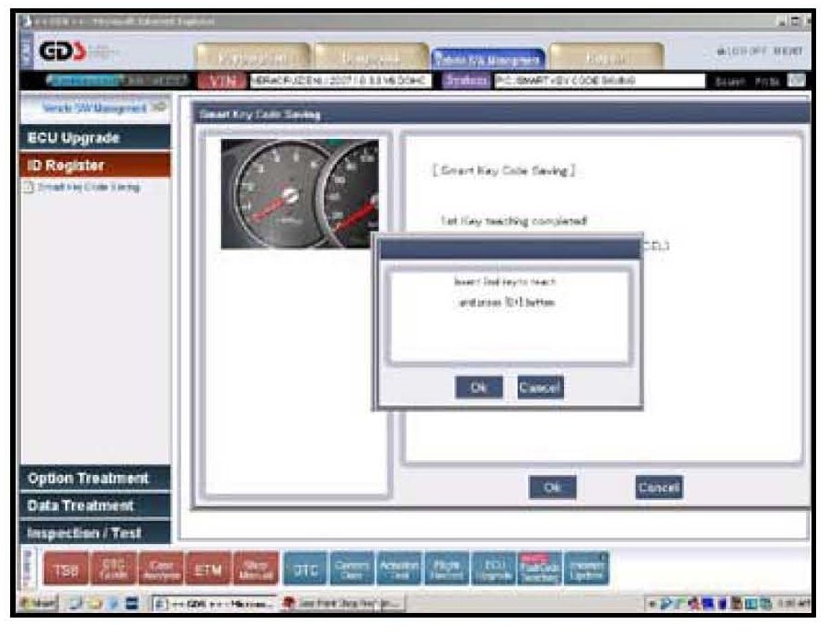Open the ETM wiring diagrams icon
This screenshot has height=636, width=840.
tap(207, 569)
